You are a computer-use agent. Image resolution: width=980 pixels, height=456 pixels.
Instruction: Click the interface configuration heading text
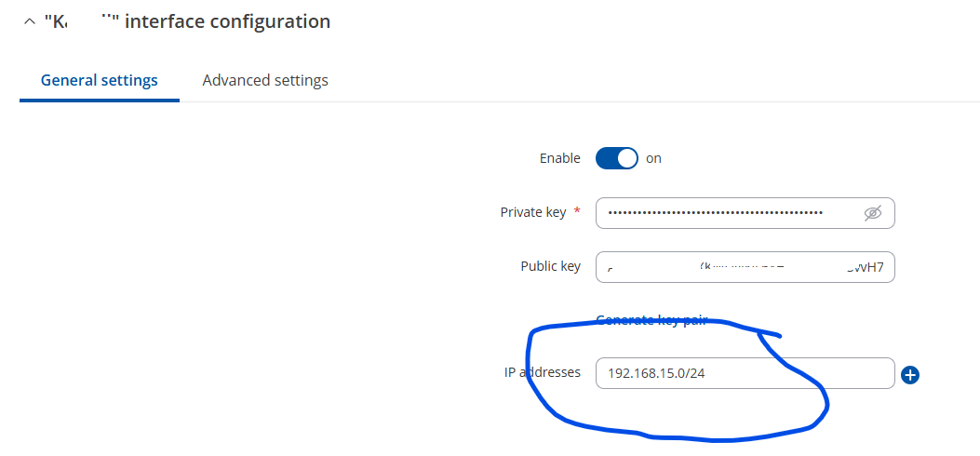[x=187, y=21]
